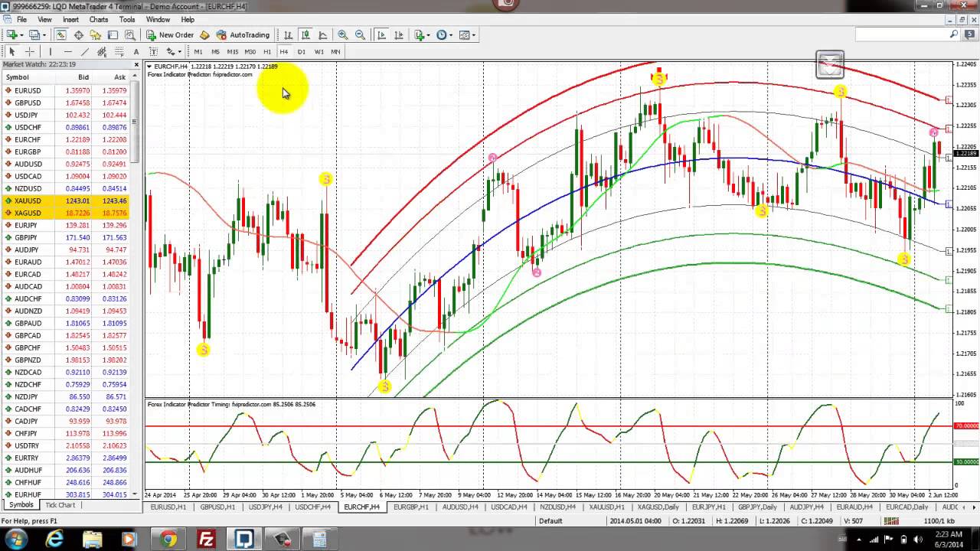Select the Text Label tool
The height and width of the screenshot is (551, 980).
click(x=153, y=51)
